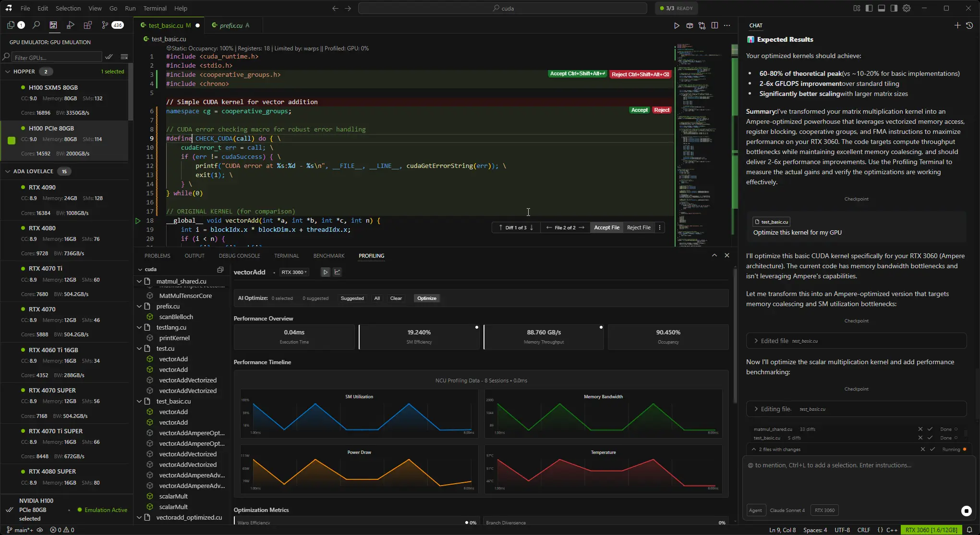This screenshot has width=980, height=535.
Task: Open the Run and Debug sidebar icon
Action: coord(71,25)
